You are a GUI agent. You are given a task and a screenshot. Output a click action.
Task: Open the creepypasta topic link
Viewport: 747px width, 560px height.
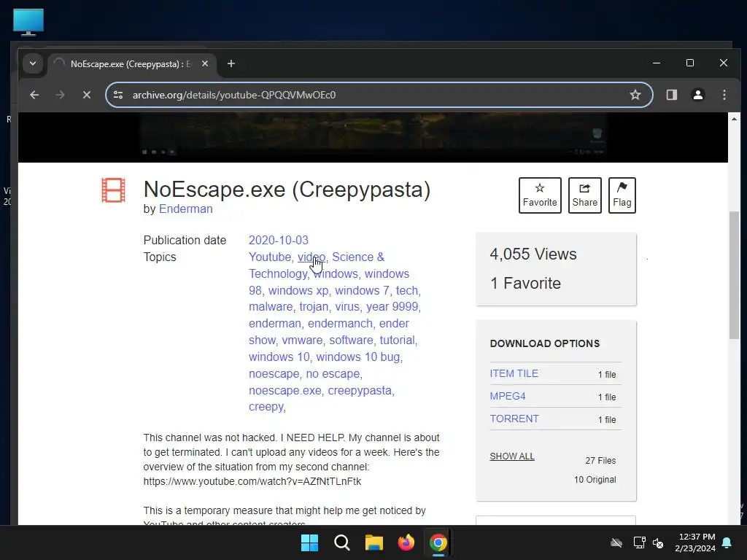360,391
